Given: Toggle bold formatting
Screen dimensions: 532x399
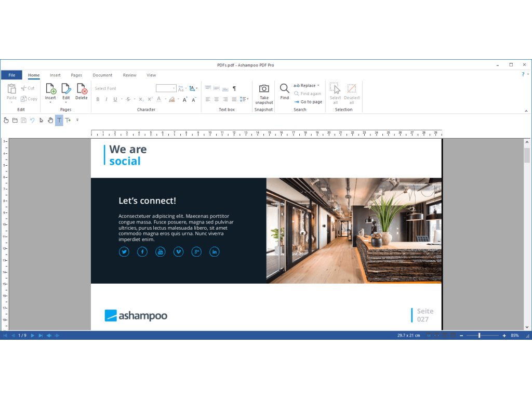Looking at the screenshot, I should pos(98,99).
